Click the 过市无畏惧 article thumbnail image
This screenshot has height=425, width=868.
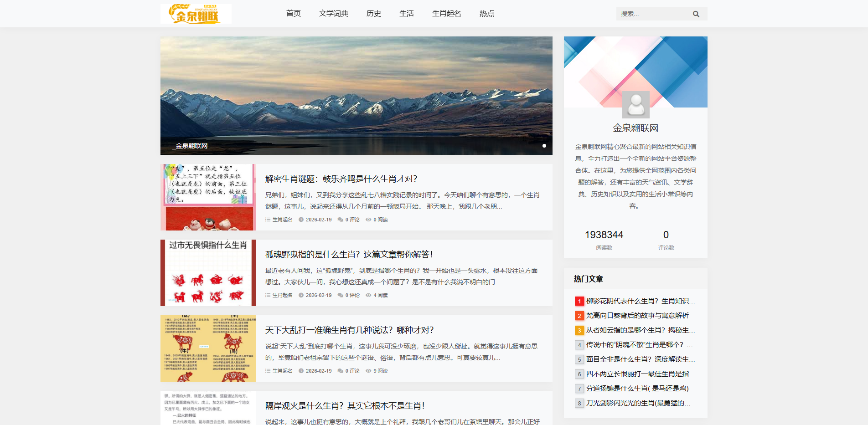coord(208,272)
